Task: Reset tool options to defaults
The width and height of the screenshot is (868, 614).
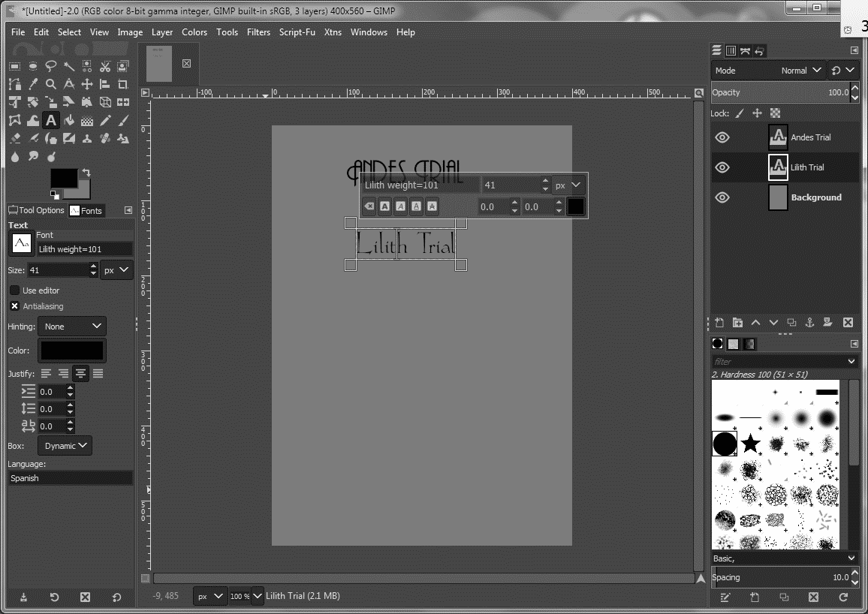Action: tap(116, 597)
